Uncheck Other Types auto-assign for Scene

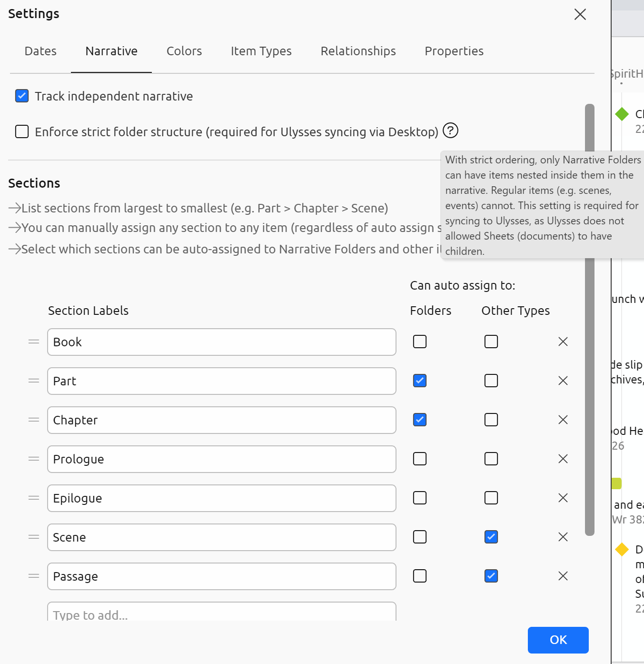click(x=491, y=537)
